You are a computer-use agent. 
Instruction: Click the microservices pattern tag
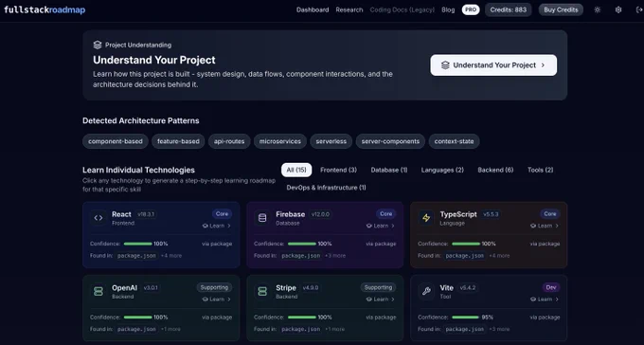tap(280, 141)
